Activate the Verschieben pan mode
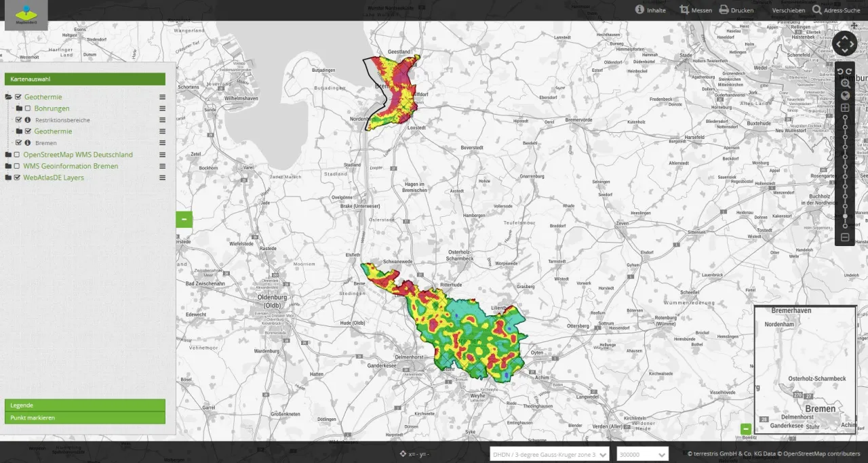The width and height of the screenshot is (868, 463). [x=789, y=10]
